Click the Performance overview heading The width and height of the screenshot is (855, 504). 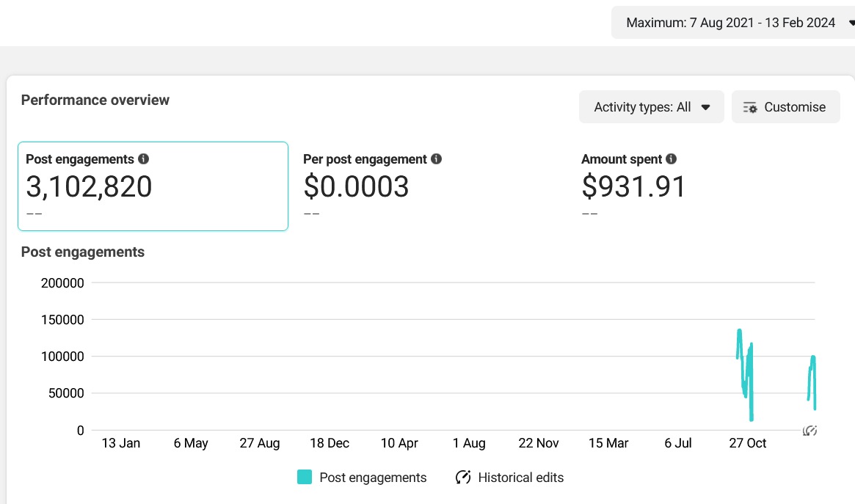point(95,100)
